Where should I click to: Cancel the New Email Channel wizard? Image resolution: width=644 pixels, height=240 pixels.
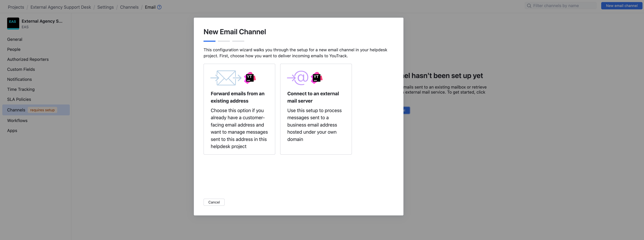pyautogui.click(x=214, y=202)
